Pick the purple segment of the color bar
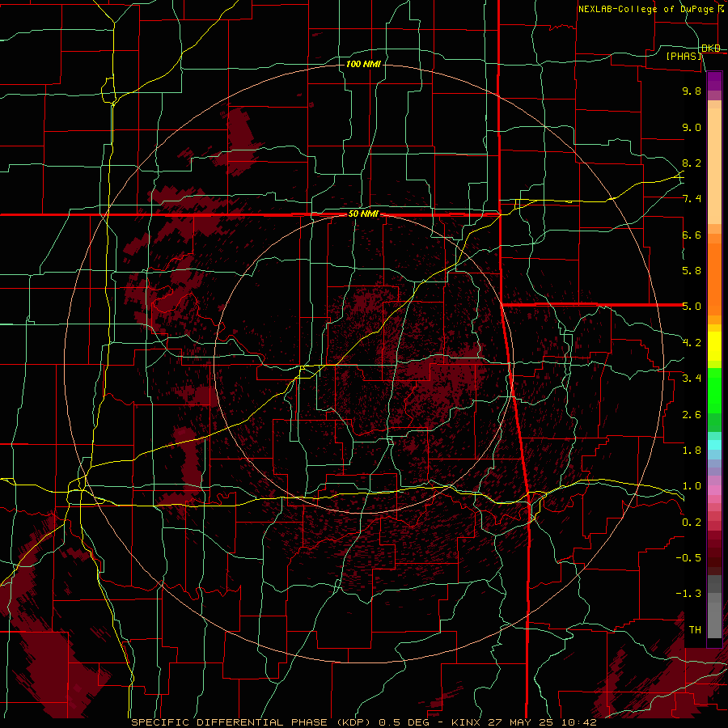Screen dimensions: 728x728 coord(714,81)
